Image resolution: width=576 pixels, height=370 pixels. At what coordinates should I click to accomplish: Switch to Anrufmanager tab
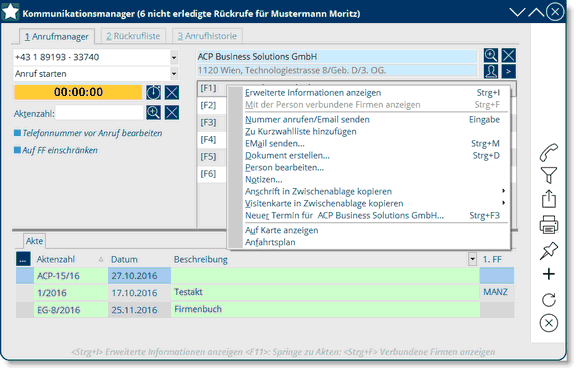point(57,36)
